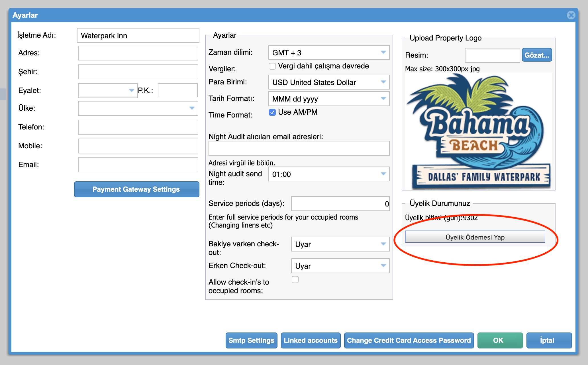The image size is (588, 365).
Task: Open Smtp Settings
Action: 251,340
